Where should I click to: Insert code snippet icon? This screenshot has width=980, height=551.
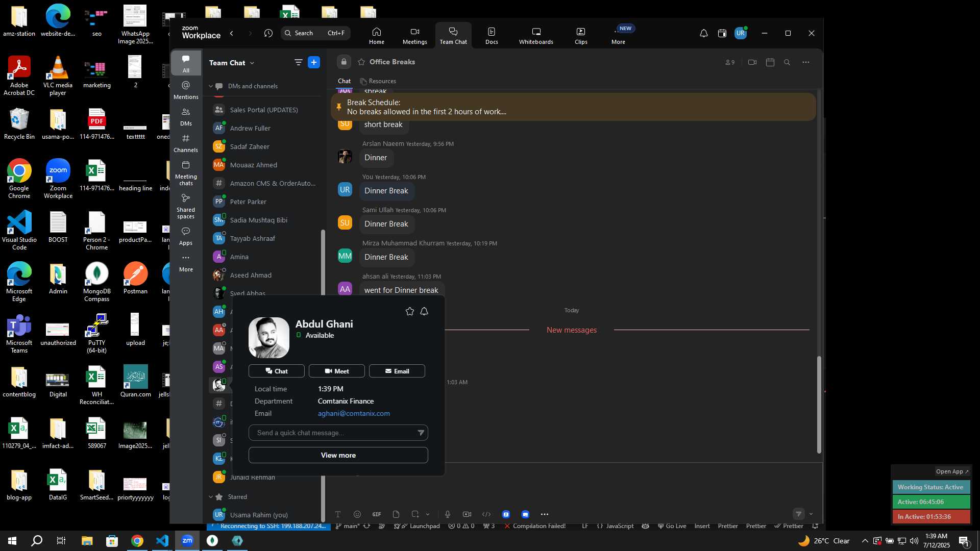pos(486,514)
